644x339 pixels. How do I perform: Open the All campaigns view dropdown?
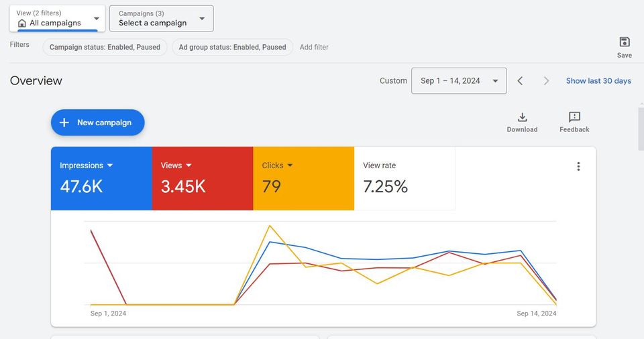96,19
